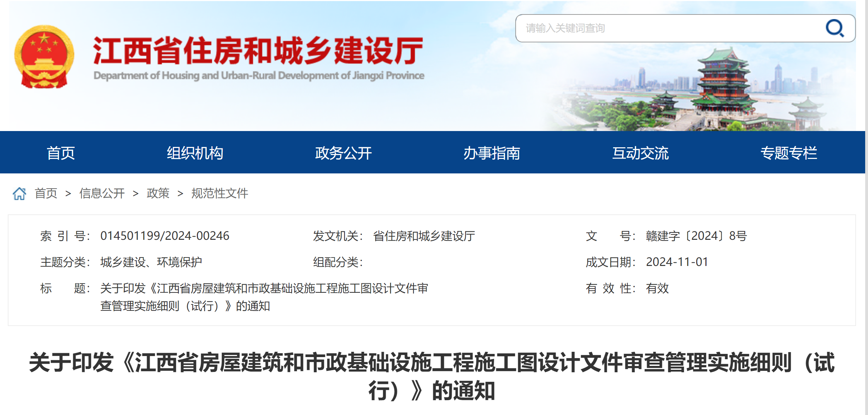The height and width of the screenshot is (415, 868).
Task: Click the national emblem logo
Action: tap(44, 57)
